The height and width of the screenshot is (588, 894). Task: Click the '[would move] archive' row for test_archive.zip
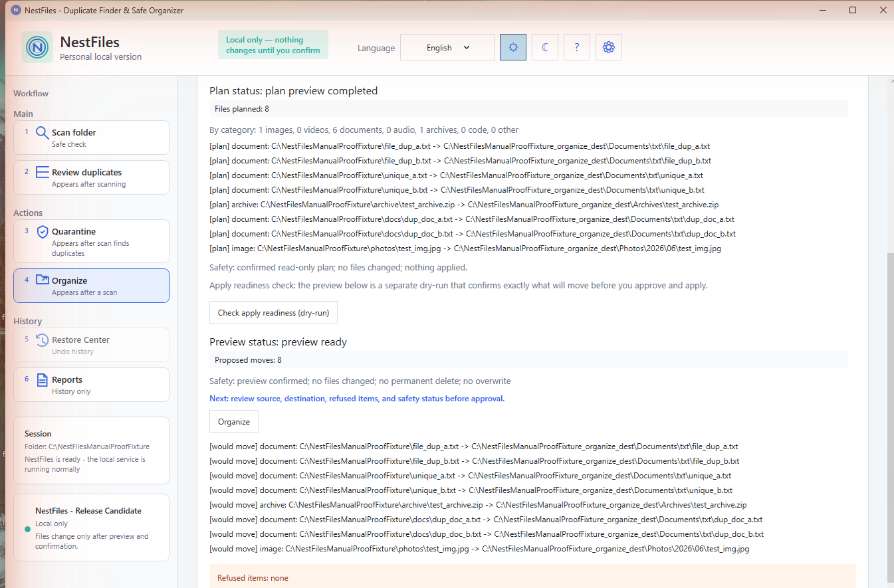coord(478,505)
